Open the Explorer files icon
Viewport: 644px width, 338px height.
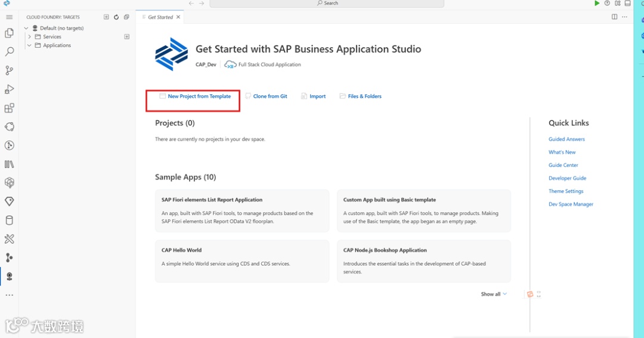(9, 33)
